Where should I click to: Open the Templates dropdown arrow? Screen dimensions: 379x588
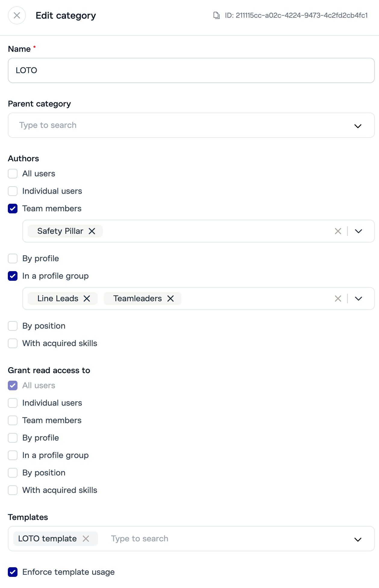[x=358, y=539]
